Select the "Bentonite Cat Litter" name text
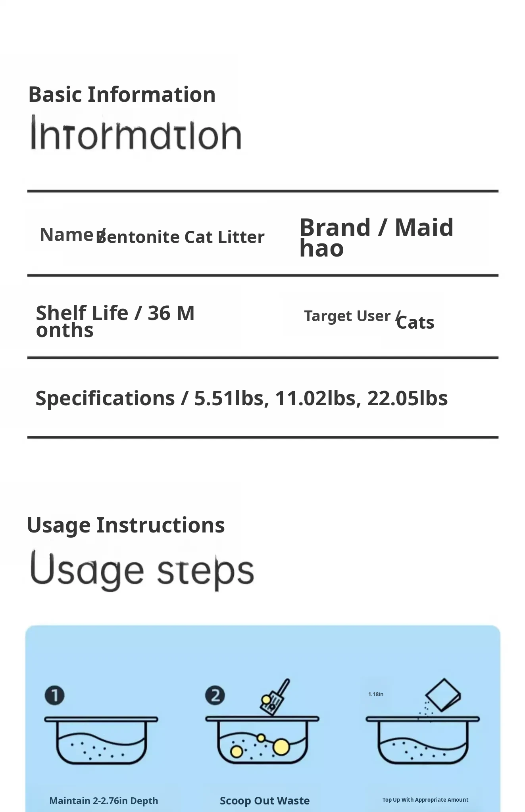525x812 pixels. [x=181, y=237]
